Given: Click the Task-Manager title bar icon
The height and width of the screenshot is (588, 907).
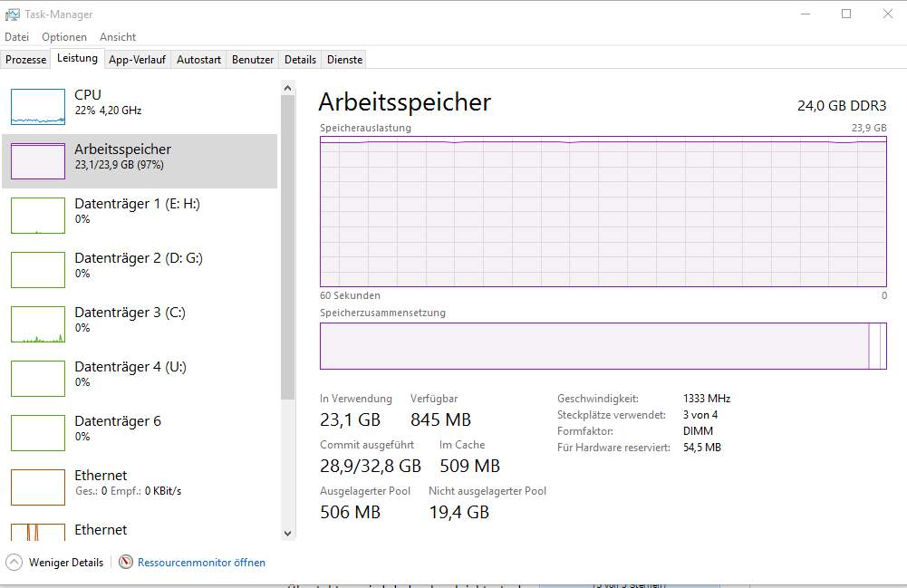Looking at the screenshot, I should [x=12, y=14].
